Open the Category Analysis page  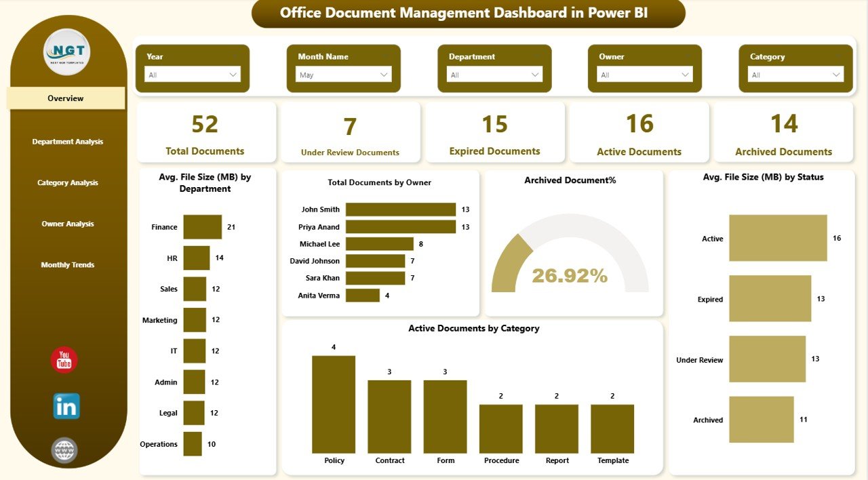click(x=68, y=182)
